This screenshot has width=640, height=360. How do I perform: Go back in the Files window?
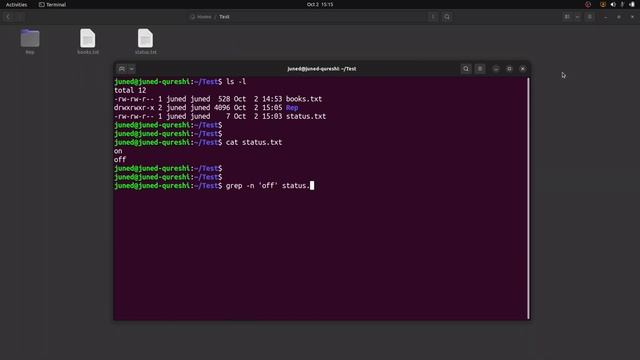8,17
